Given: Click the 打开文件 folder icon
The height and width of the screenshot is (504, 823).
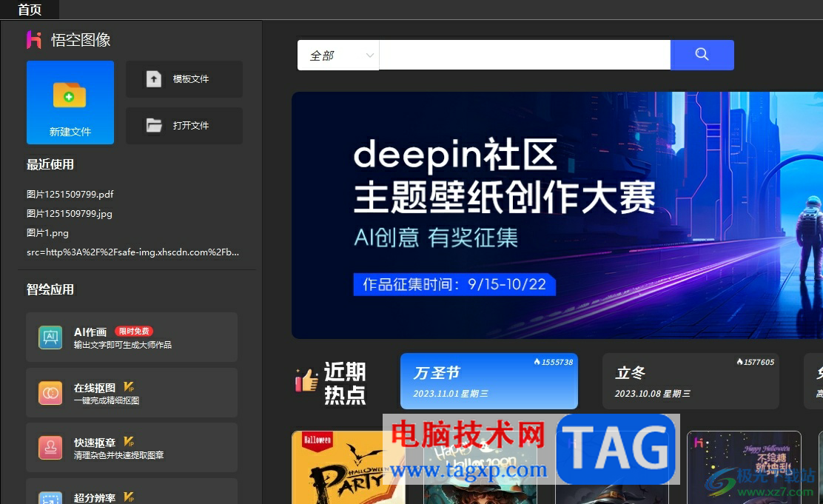Looking at the screenshot, I should point(154,126).
